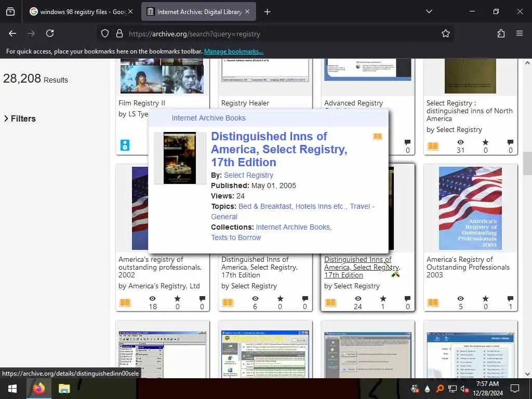Image resolution: width=532 pixels, height=399 pixels.
Task: Open File Explorer from the taskbar
Action: pos(64,389)
